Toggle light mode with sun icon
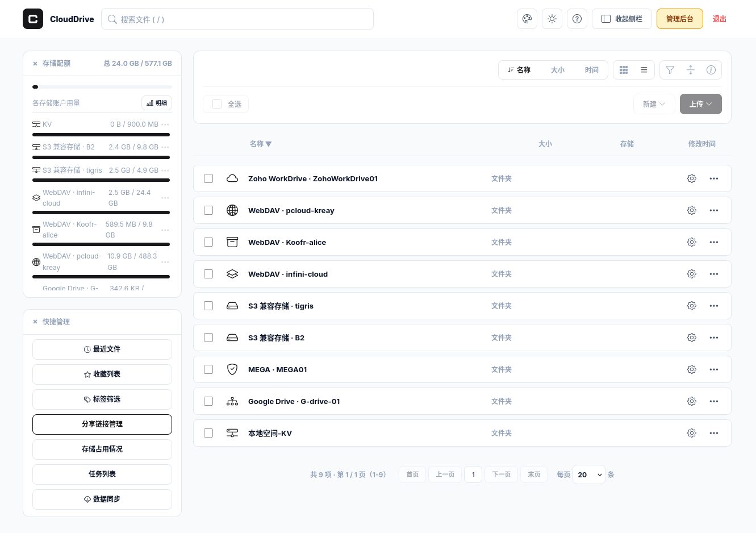Image resolution: width=756 pixels, height=533 pixels. tap(552, 19)
